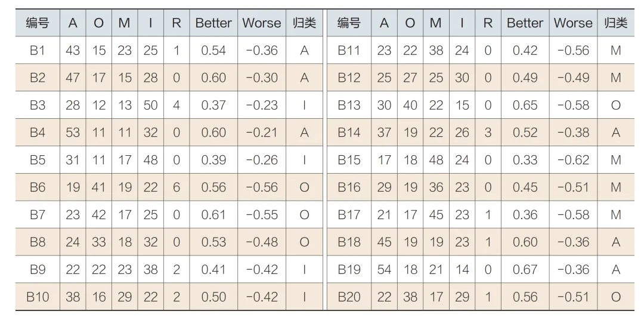Click the 0.33 Better value for B15
The width and height of the screenshot is (644, 320).
pos(525,159)
